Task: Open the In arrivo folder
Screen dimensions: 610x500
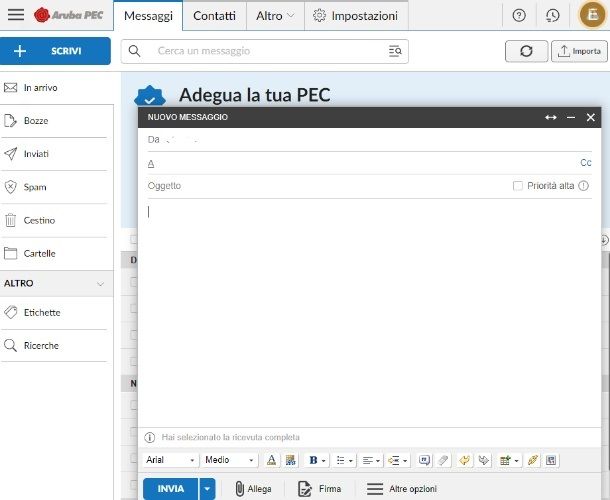Action: pos(56,88)
